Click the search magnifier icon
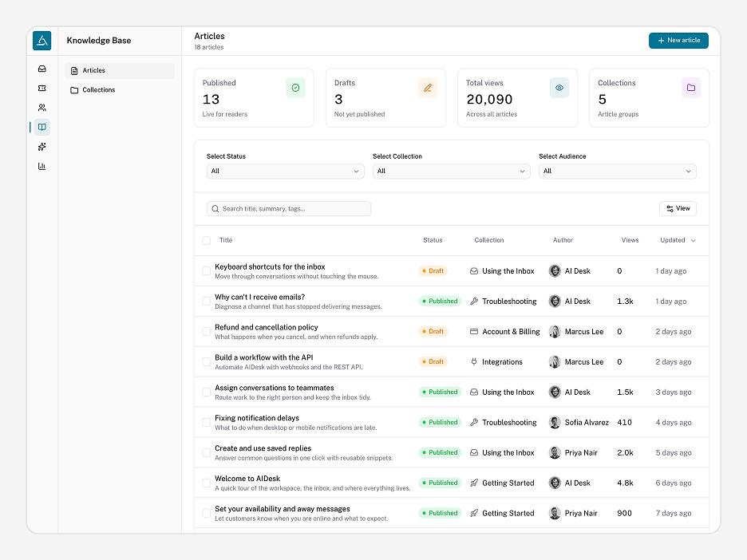Screen dimensions: 747x560 pyautogui.click(x=215, y=208)
